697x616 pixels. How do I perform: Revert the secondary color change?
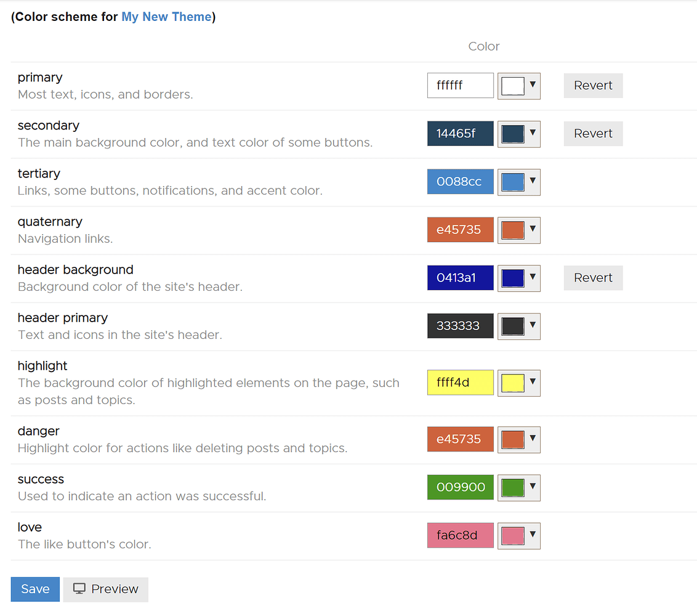tap(592, 134)
